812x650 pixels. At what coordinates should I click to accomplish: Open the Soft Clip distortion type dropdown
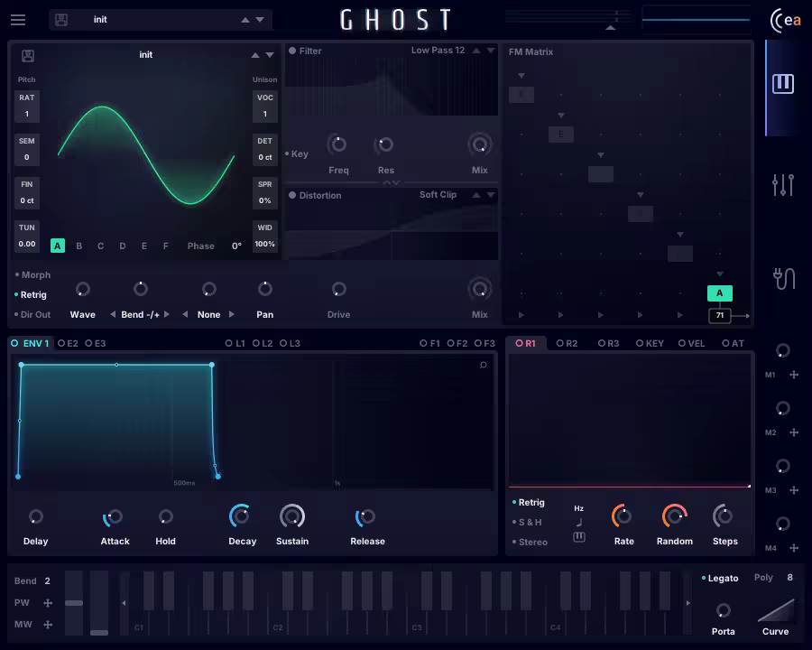(x=438, y=195)
